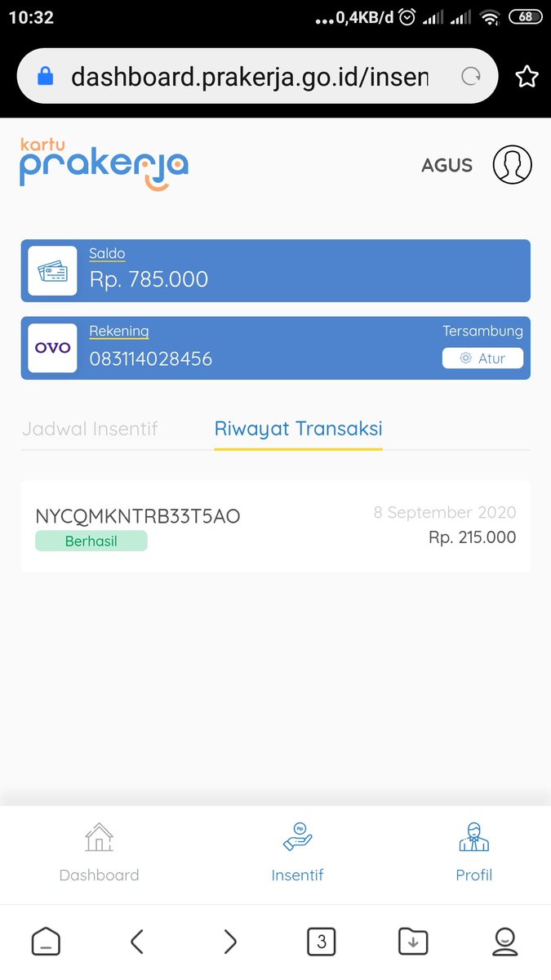Bookmark page with the star icon
The height and width of the screenshot is (980, 551).
527,76
